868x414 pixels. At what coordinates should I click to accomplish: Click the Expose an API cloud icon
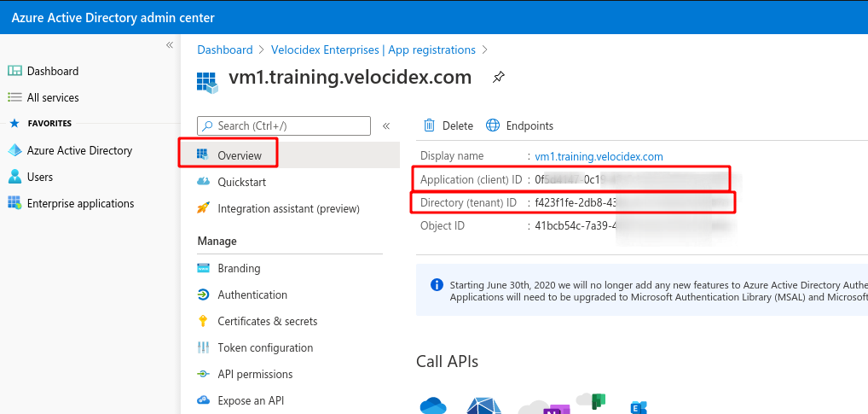click(203, 400)
